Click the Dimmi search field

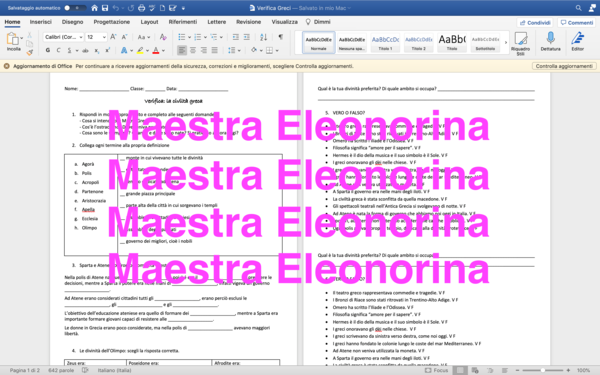click(318, 22)
